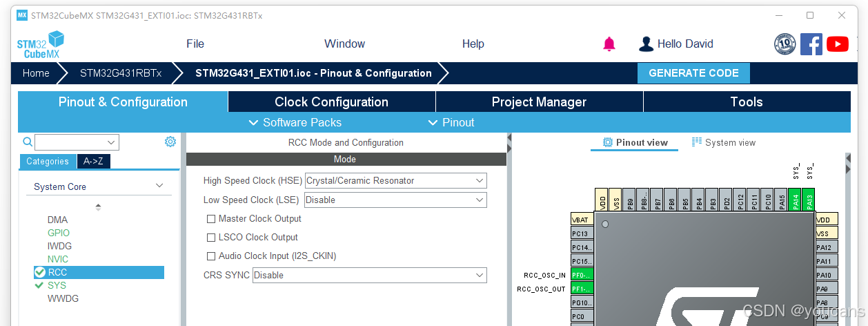Go to STM32G431RBTx breadcrumb
The height and width of the screenshot is (326, 868).
pyautogui.click(x=121, y=73)
